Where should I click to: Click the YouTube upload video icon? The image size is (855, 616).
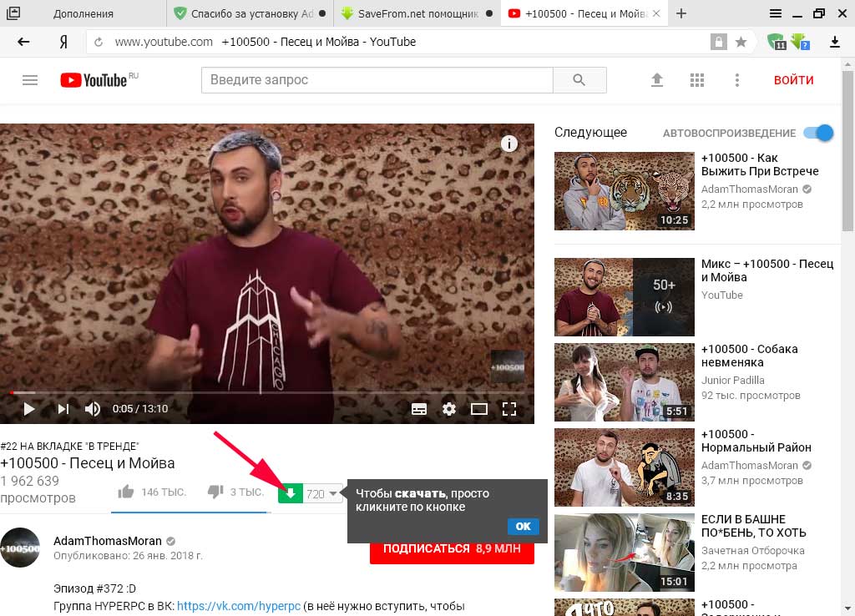coord(657,80)
